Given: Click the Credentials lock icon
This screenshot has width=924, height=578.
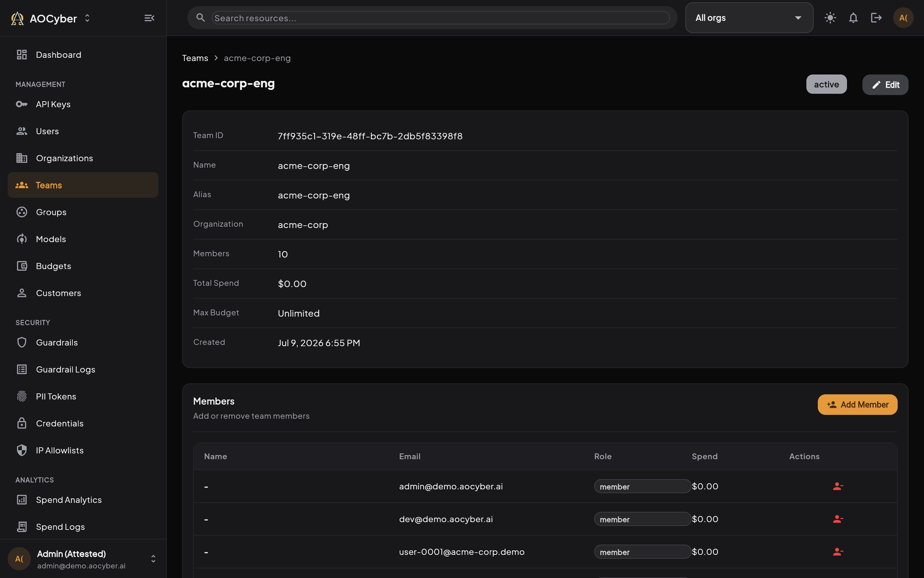Looking at the screenshot, I should coord(22,423).
